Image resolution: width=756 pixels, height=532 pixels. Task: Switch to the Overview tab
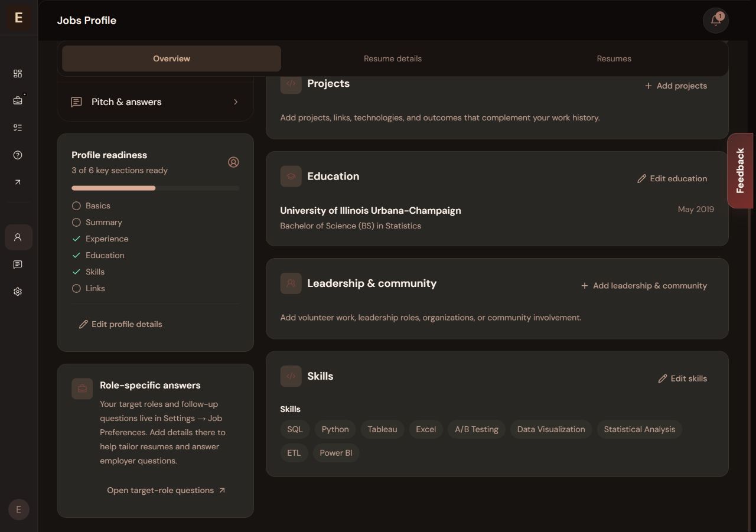coord(171,58)
